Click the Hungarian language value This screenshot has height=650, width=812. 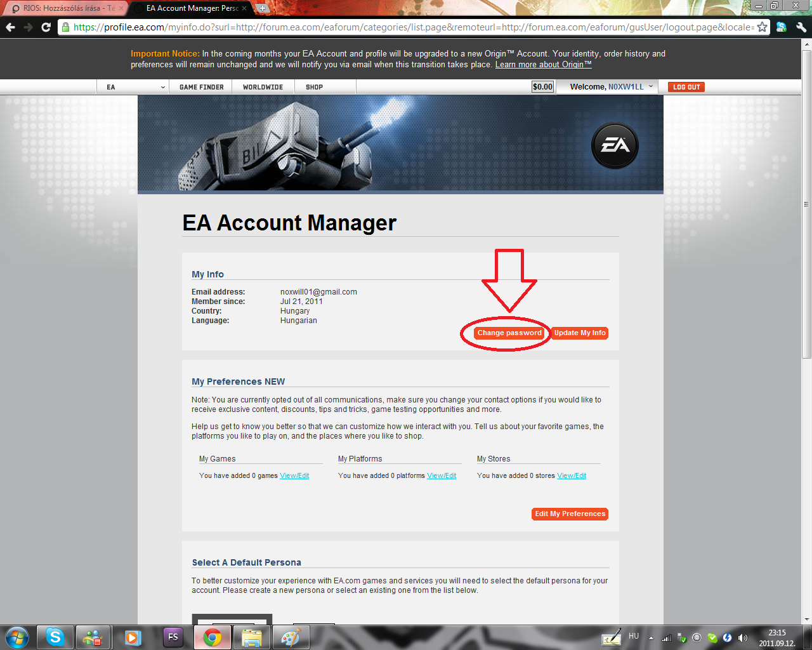(299, 321)
